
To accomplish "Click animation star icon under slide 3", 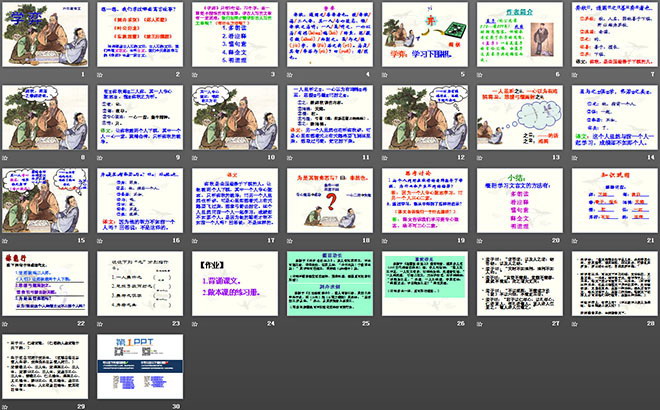I will coord(195,75).
